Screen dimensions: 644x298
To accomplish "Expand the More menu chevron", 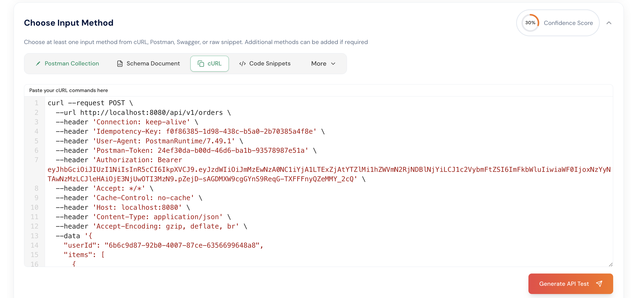I will (333, 64).
